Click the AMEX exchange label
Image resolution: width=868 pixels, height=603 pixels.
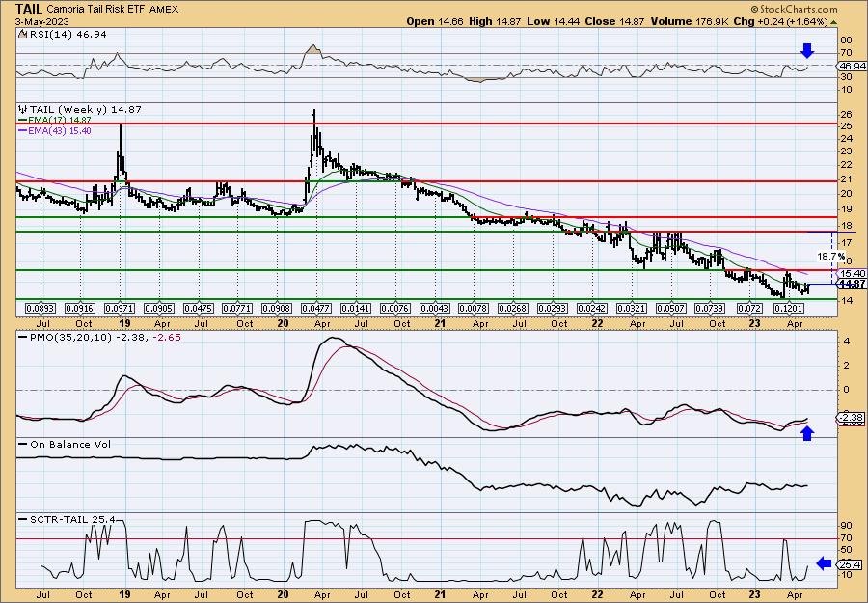point(163,9)
